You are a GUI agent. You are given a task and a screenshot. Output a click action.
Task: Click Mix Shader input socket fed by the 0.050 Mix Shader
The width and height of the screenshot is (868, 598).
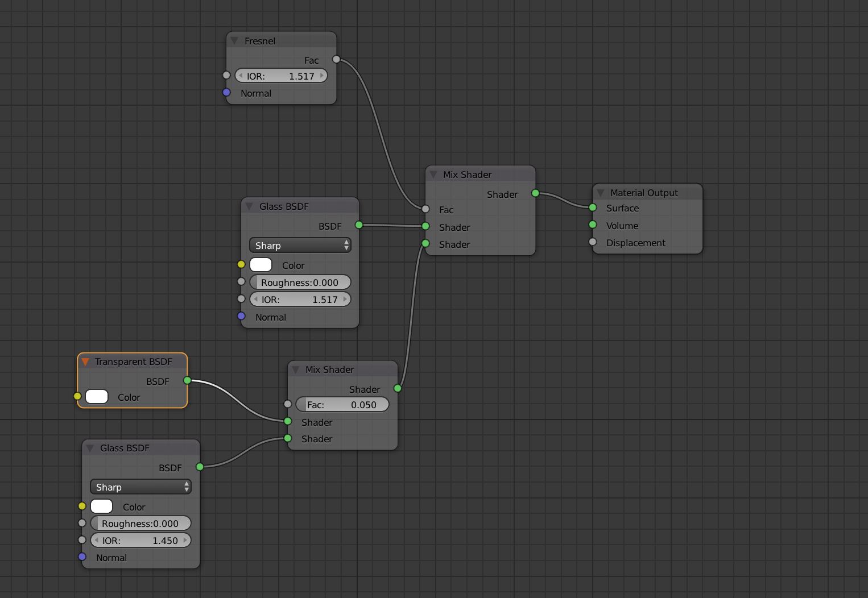(x=425, y=243)
